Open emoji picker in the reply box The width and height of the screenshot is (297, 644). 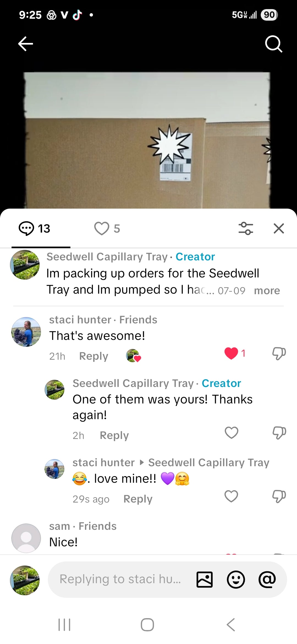[x=236, y=579]
